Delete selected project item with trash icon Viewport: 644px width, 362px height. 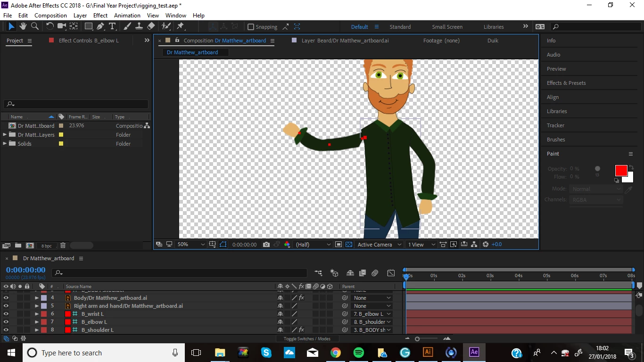coord(63,246)
